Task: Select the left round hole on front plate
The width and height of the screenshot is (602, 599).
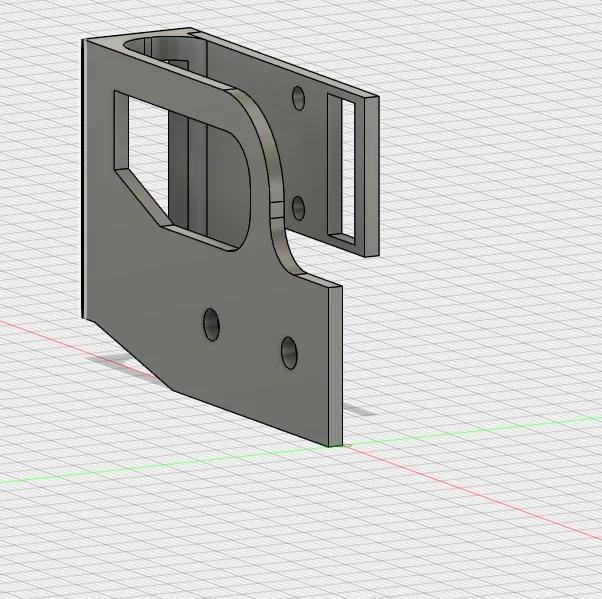Action: pos(211,324)
